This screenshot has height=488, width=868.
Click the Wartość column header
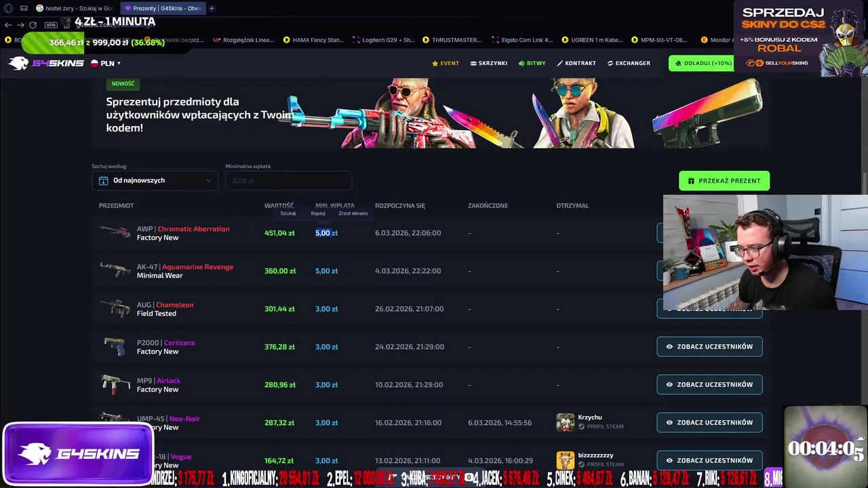pyautogui.click(x=279, y=205)
